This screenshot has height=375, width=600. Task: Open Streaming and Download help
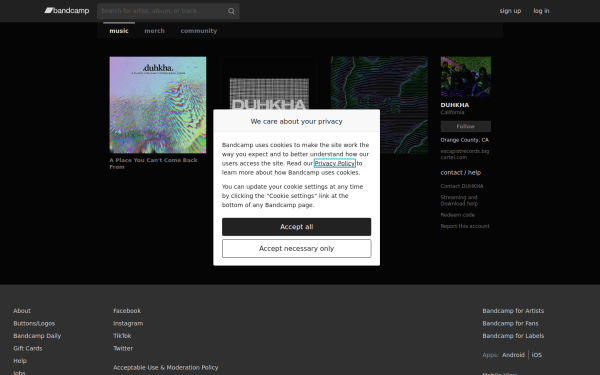click(x=459, y=201)
